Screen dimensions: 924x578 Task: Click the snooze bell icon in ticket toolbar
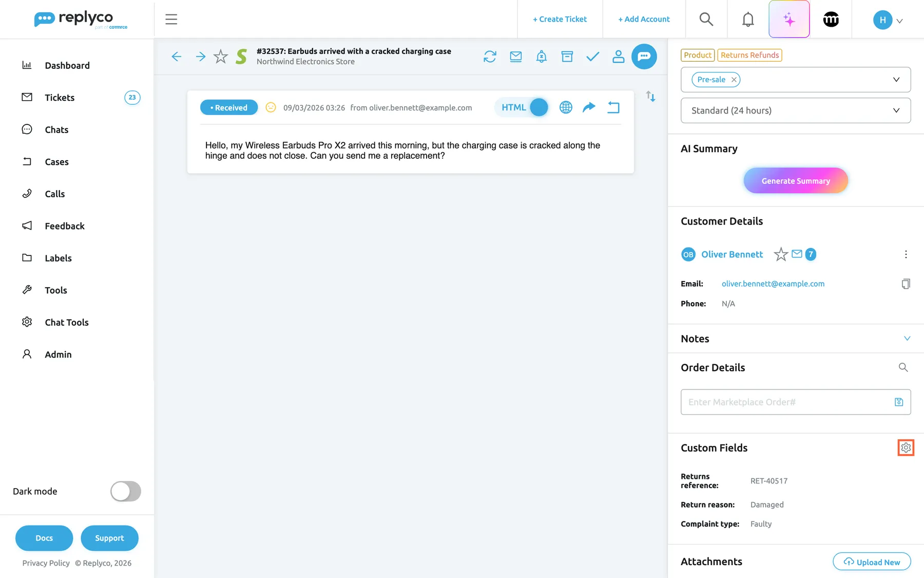click(542, 57)
